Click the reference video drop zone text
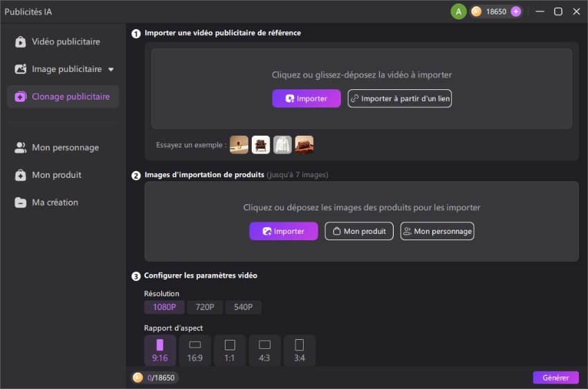 [x=362, y=75]
